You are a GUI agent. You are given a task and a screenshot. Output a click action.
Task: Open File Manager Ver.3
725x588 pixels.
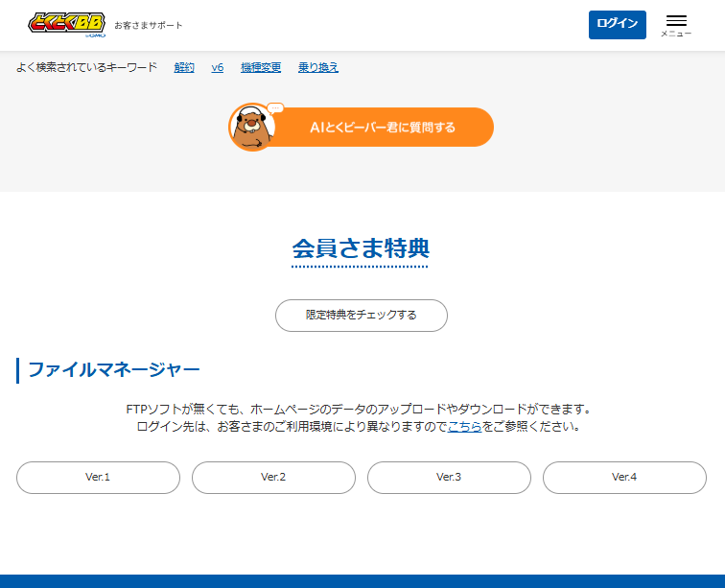[x=449, y=478]
